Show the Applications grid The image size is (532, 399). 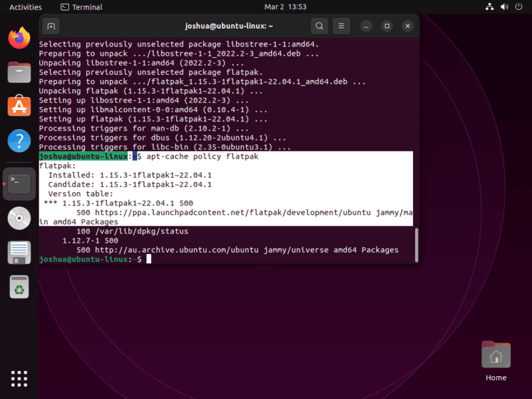pos(19,379)
